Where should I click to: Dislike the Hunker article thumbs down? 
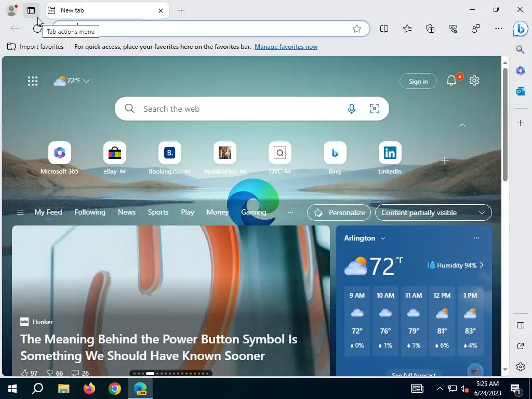(x=55, y=373)
